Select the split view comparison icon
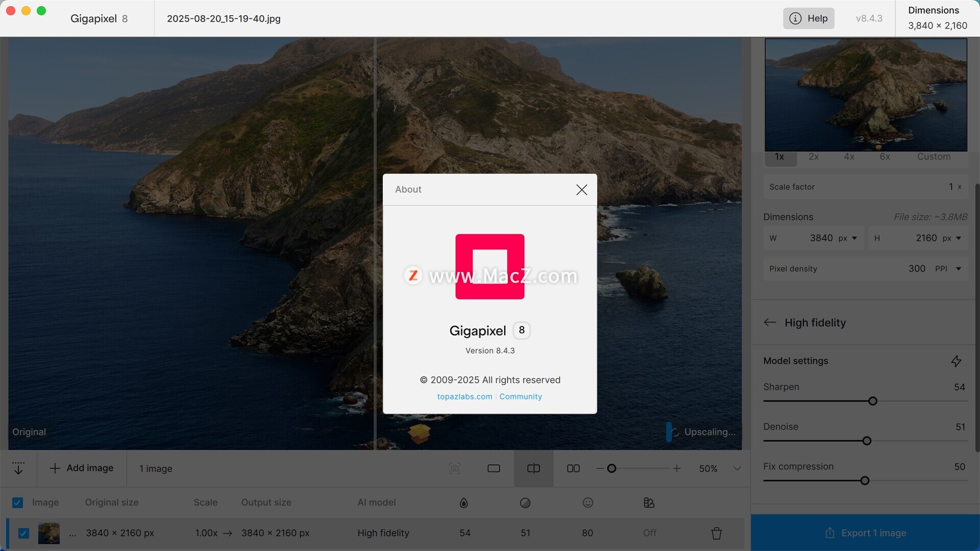980x551 pixels. pos(533,468)
